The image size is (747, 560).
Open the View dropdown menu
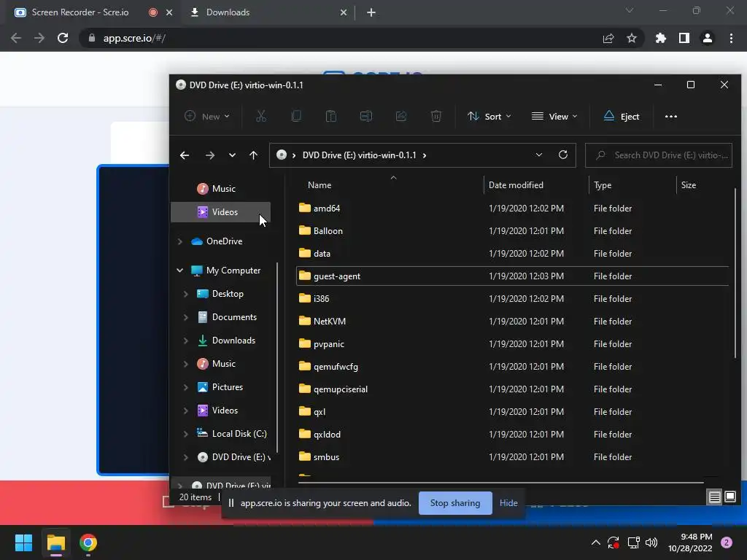click(554, 116)
